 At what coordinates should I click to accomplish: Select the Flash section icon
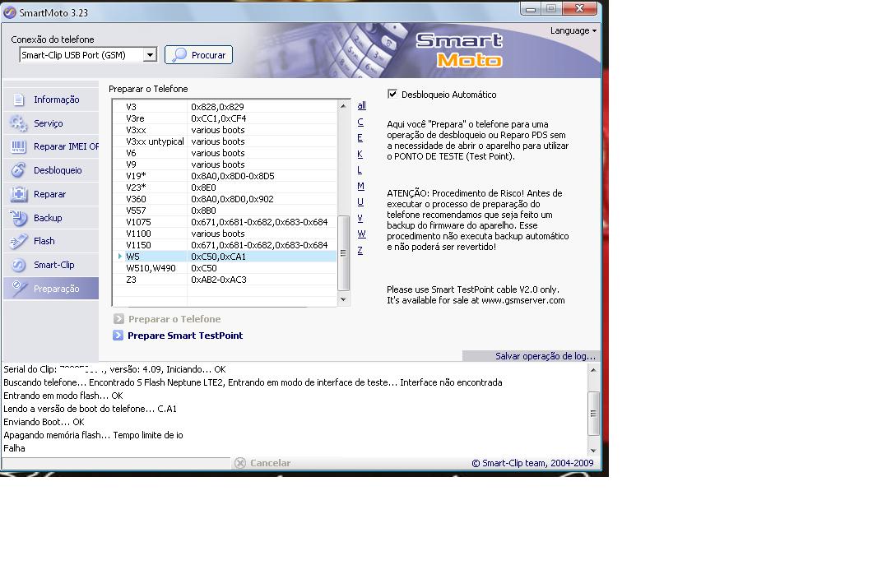pyautogui.click(x=19, y=241)
